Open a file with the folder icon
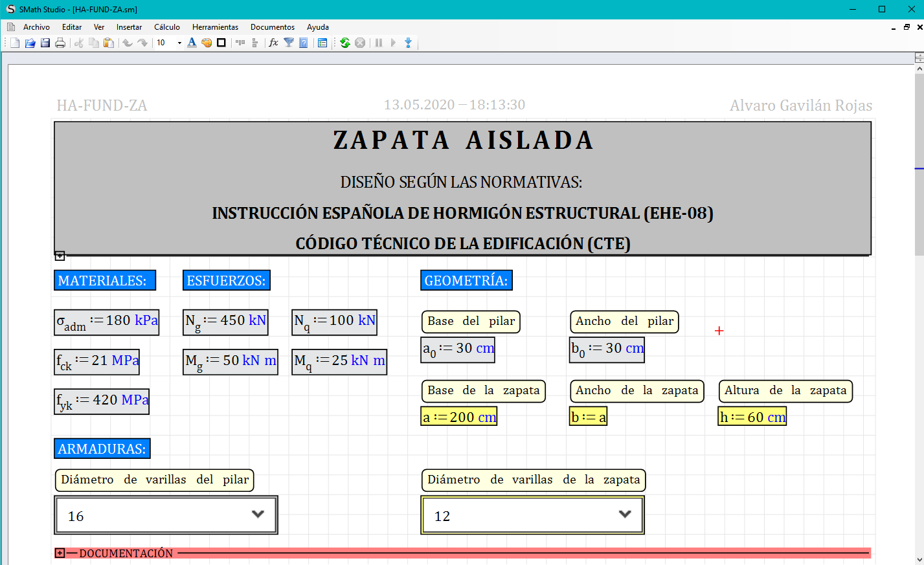The width and height of the screenshot is (924, 565). 30,43
